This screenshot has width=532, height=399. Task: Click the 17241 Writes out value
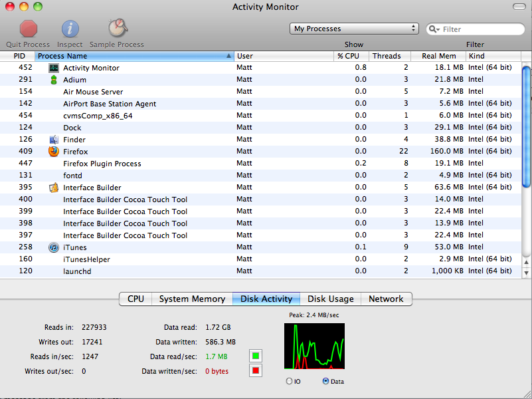[92, 342]
